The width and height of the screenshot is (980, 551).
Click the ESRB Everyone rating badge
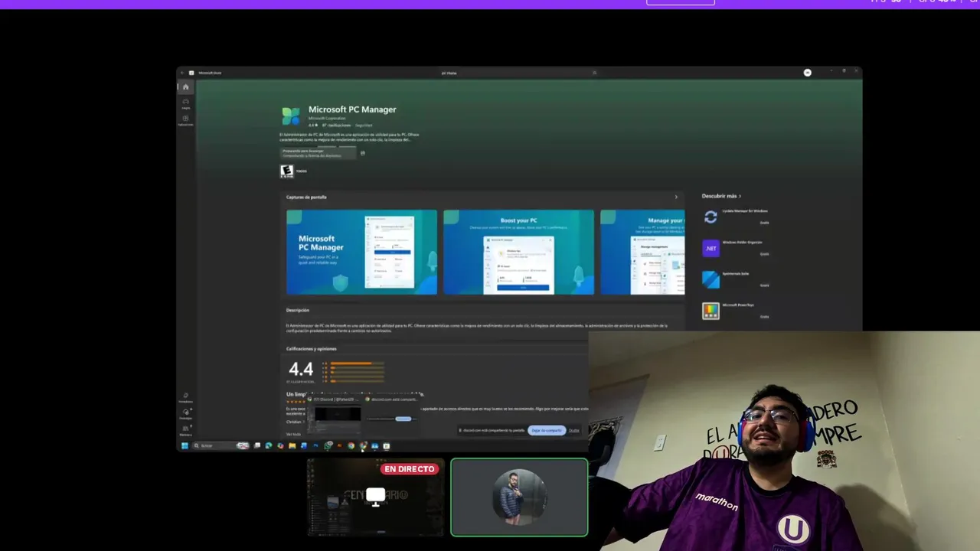tap(286, 171)
